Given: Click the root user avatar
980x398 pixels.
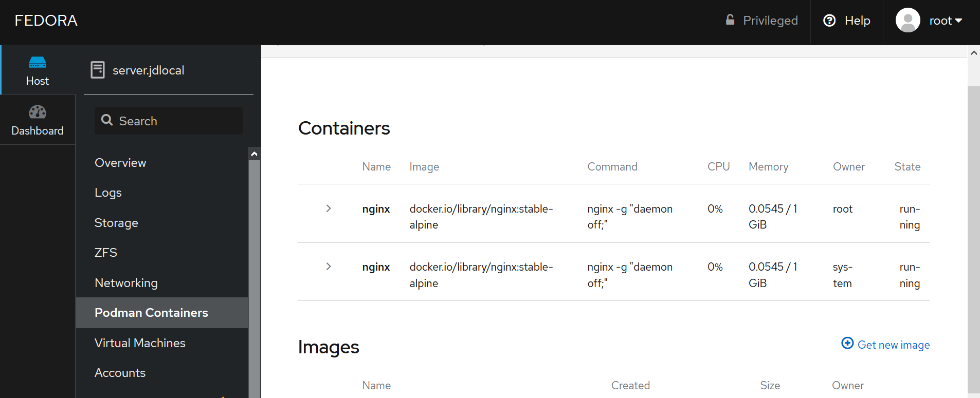Looking at the screenshot, I should [x=907, y=20].
